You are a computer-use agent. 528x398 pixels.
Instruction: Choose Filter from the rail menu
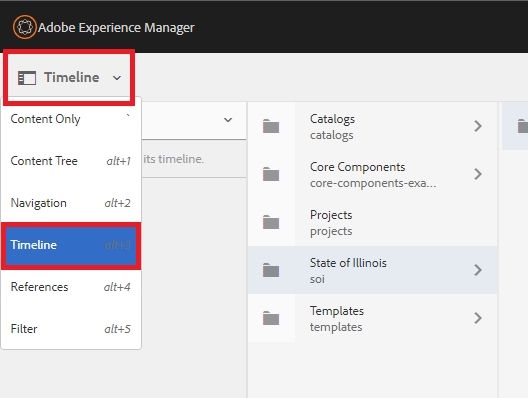[x=71, y=329]
